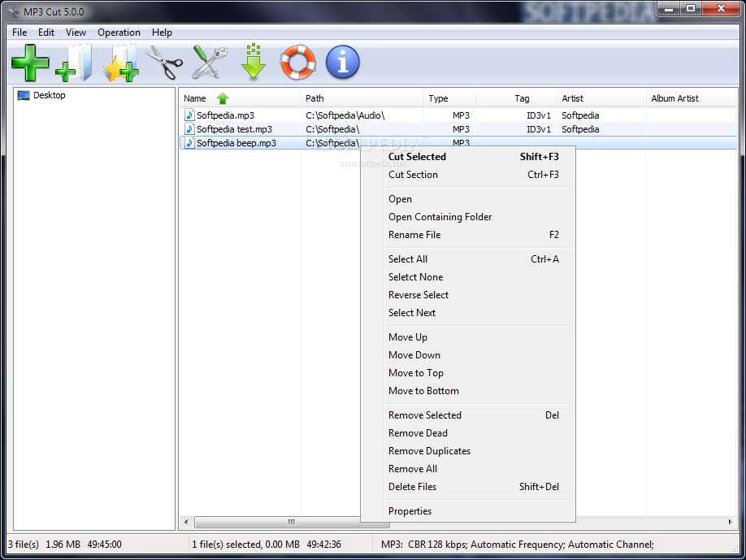The image size is (746, 560).
Task: Click the blue info About icon
Action: point(343,63)
